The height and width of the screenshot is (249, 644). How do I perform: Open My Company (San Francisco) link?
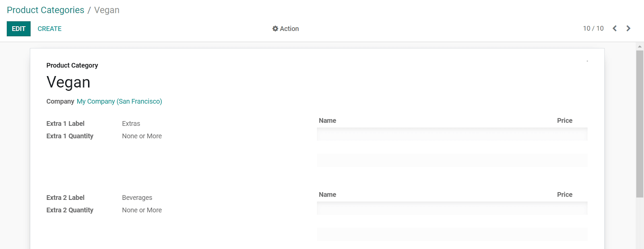coord(119,101)
